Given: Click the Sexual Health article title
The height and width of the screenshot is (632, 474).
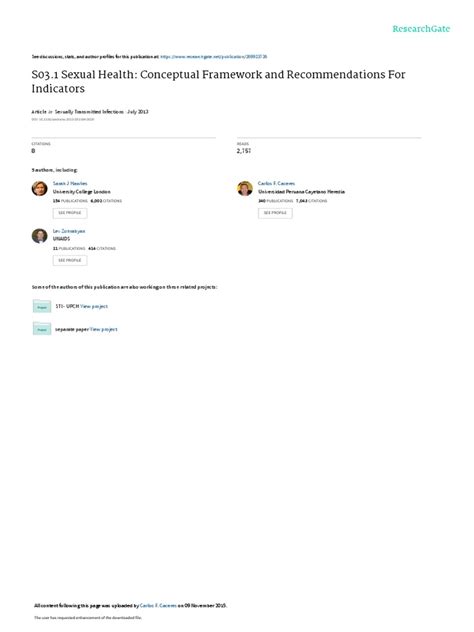Looking at the screenshot, I should coord(218,81).
